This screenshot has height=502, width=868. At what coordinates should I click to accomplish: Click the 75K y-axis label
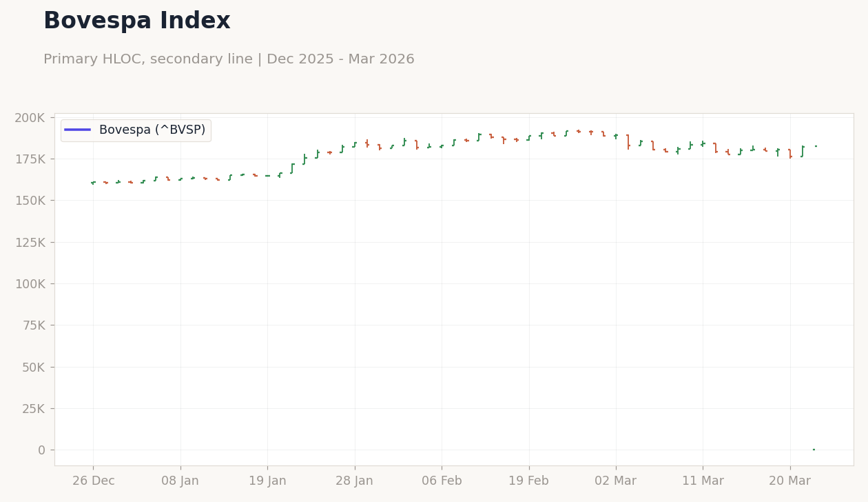[x=33, y=325]
